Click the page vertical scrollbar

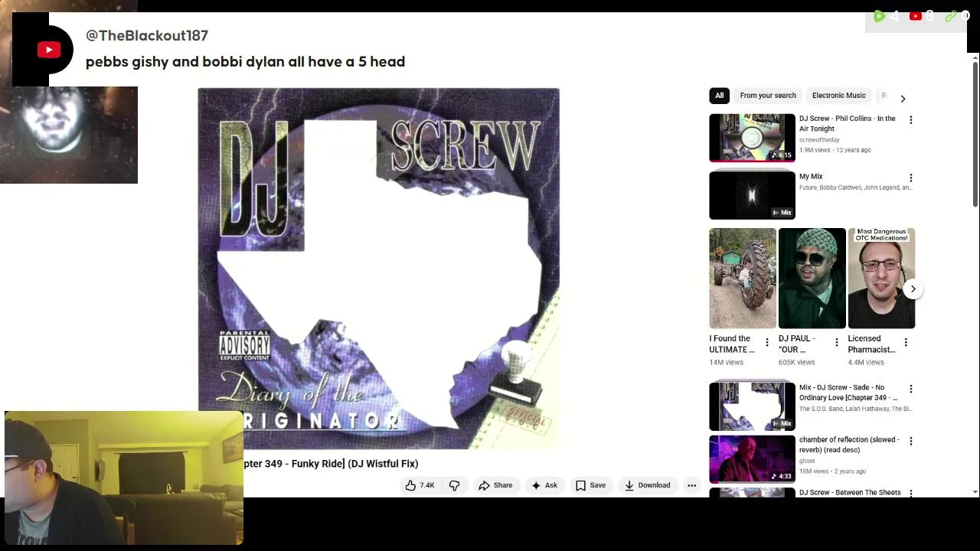click(x=975, y=134)
